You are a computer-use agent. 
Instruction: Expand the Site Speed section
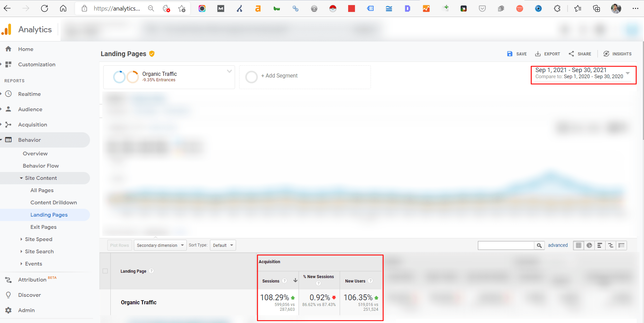click(38, 239)
